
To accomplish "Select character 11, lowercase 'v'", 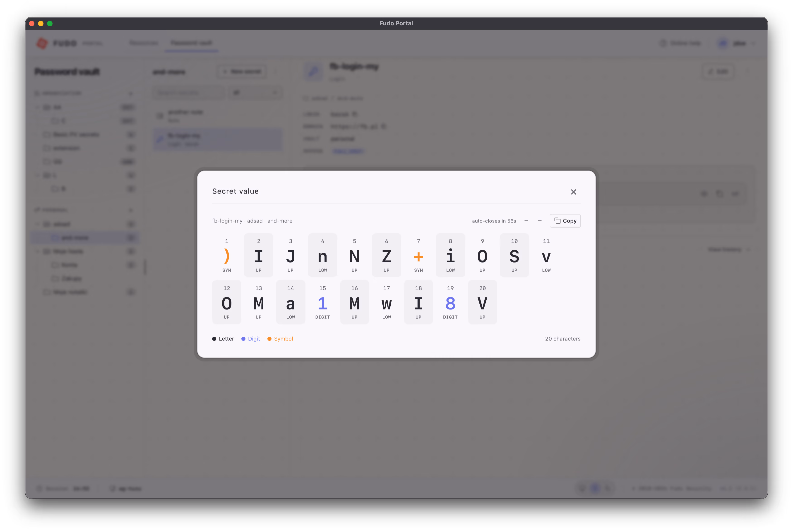I will pos(546,255).
